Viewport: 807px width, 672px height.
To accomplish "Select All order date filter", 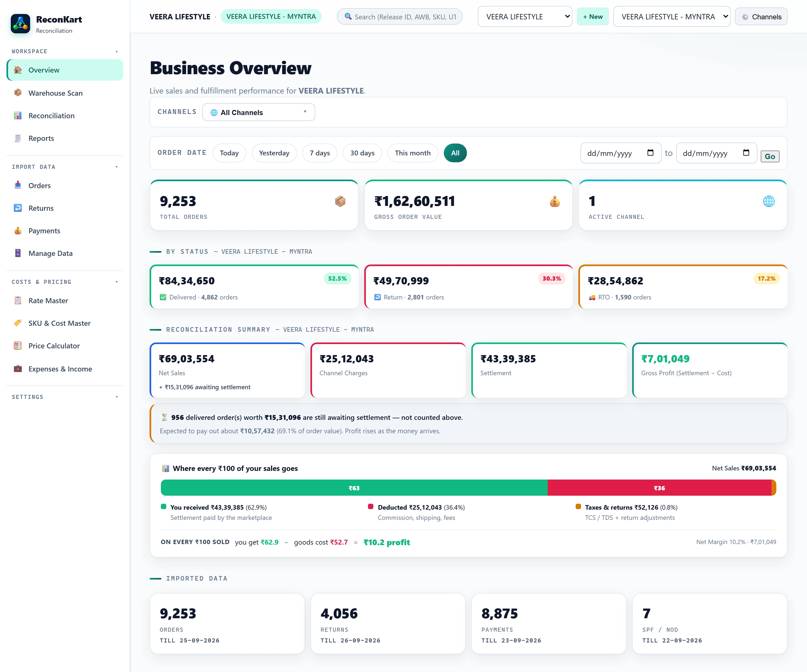I will [455, 153].
